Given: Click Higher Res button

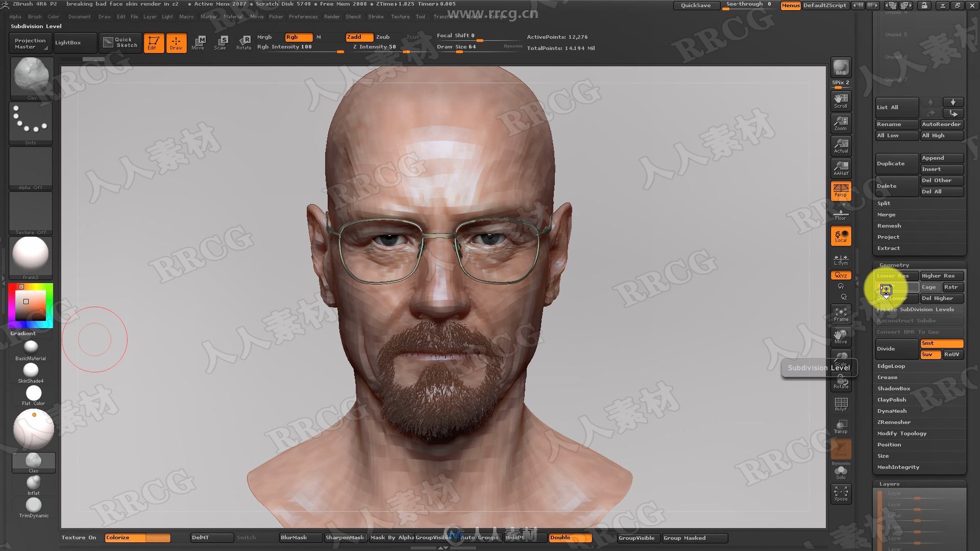Looking at the screenshot, I should [x=942, y=275].
